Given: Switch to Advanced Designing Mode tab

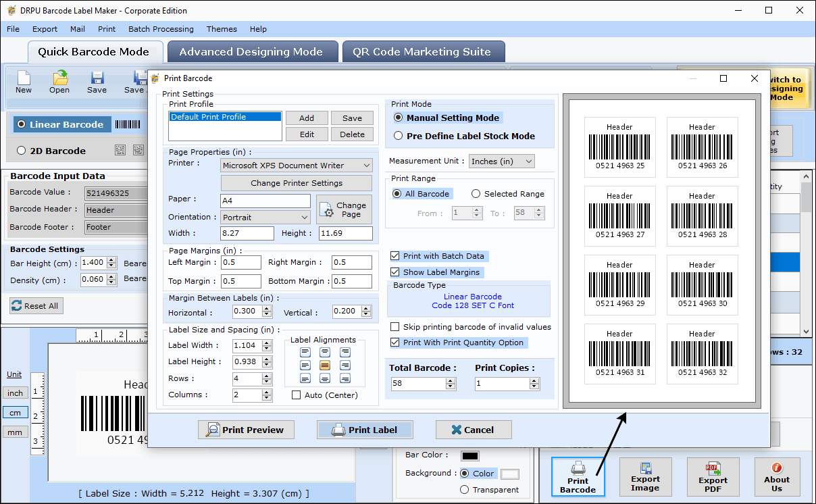Looking at the screenshot, I should [251, 52].
